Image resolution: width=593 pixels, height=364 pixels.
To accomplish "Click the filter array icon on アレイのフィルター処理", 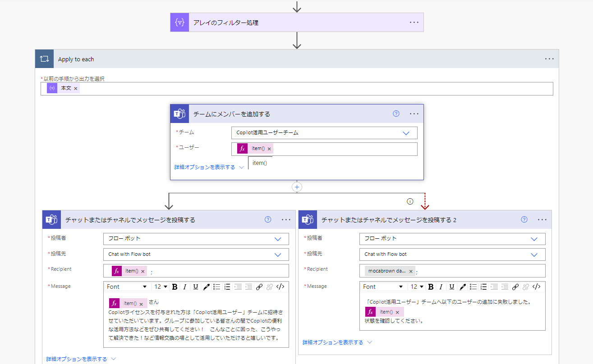I will point(179,23).
